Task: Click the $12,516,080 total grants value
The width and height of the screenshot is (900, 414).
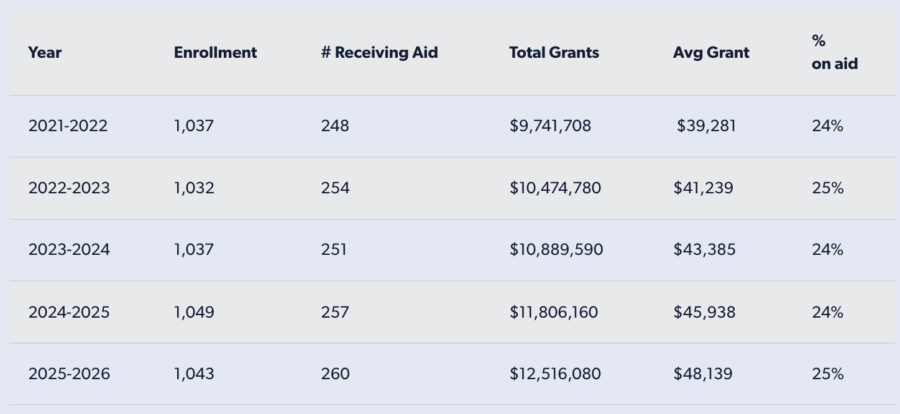Action: [x=555, y=374]
